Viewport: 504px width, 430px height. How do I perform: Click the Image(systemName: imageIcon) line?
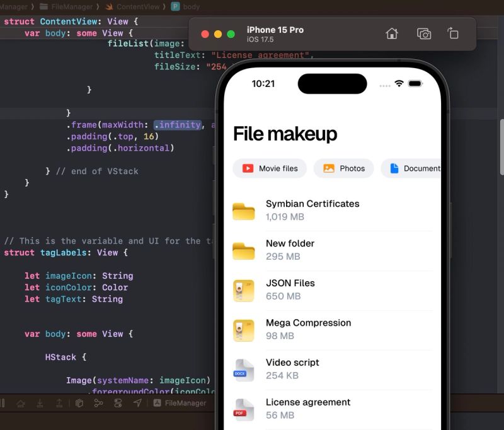[138, 380]
